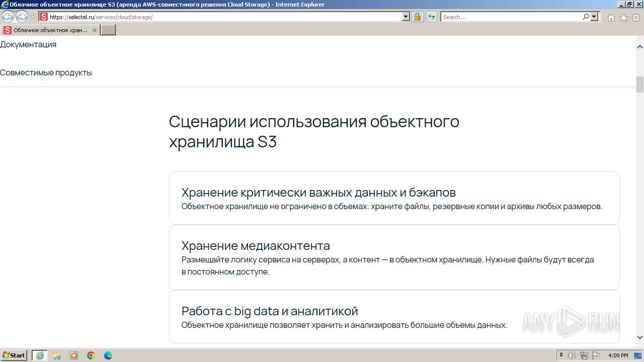Click the browser Back arrow button

tap(8, 17)
